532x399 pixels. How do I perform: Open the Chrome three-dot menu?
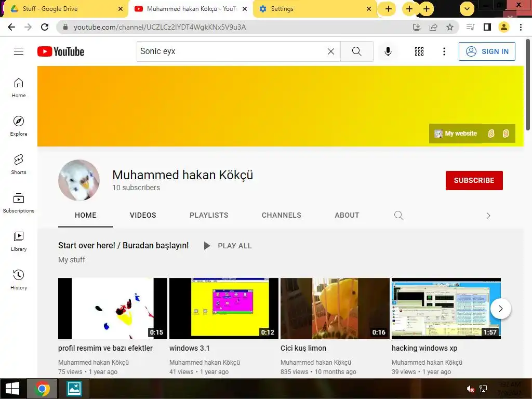[x=521, y=27]
